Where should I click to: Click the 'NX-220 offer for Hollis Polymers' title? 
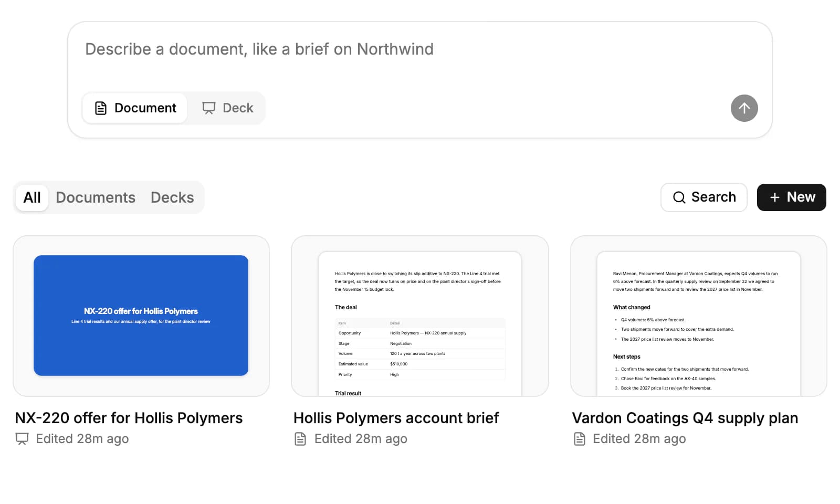129,418
